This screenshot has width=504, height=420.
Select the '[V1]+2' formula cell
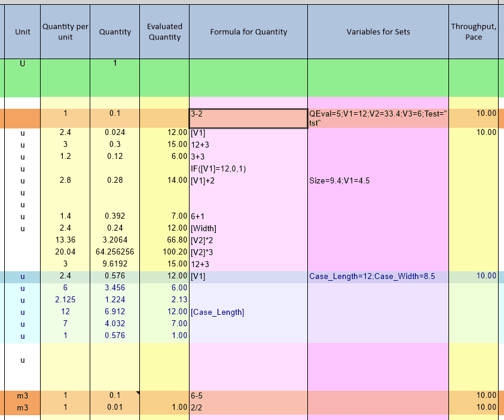(248, 180)
